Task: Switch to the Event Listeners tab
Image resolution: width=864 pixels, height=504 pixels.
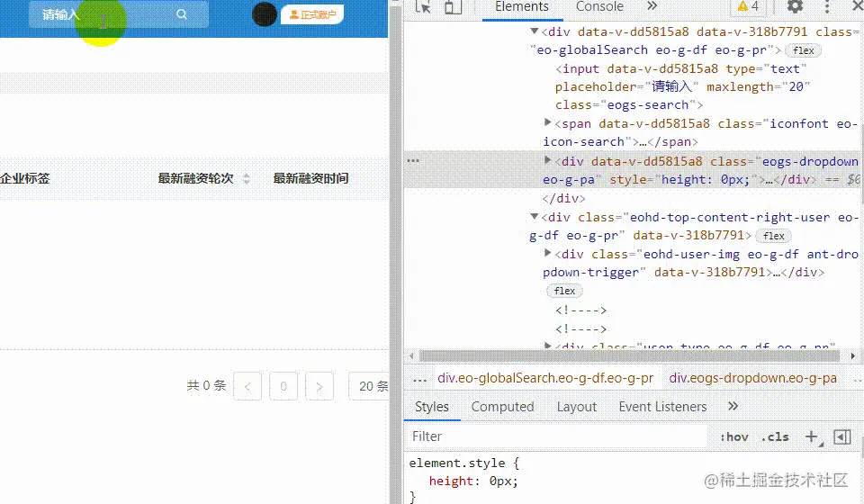Action: [663, 407]
